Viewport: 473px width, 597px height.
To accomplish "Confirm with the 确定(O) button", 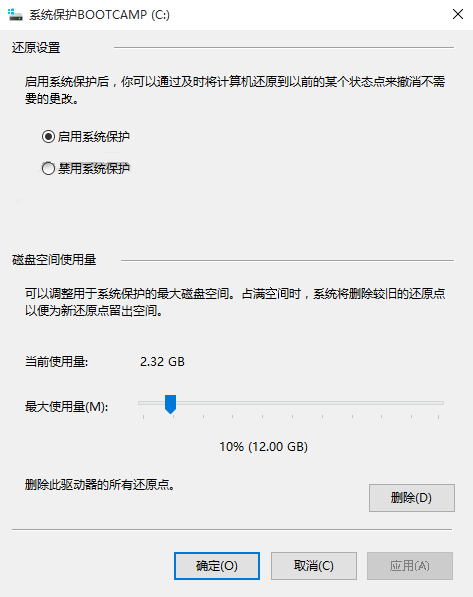I will pos(217,566).
